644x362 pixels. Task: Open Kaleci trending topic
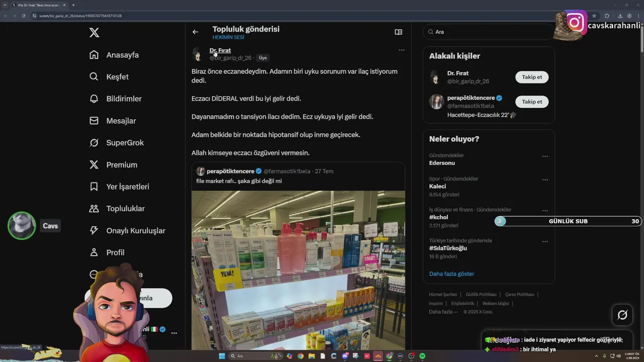click(x=438, y=187)
